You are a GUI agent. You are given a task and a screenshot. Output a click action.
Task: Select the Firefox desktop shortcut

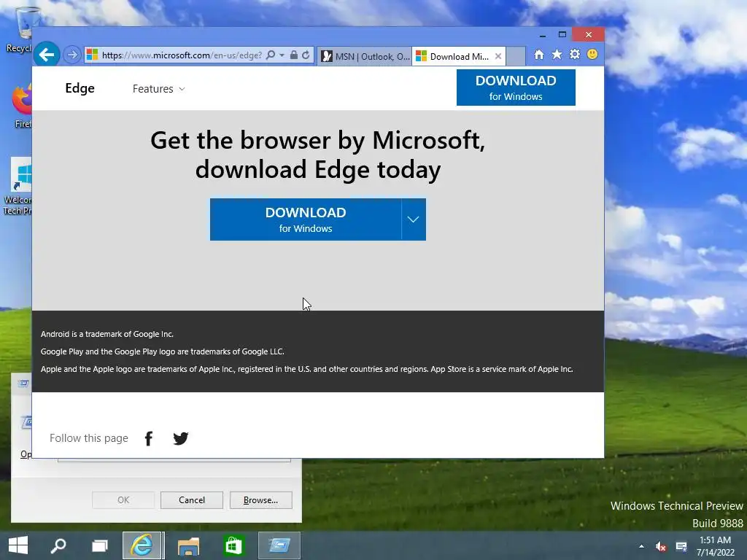click(x=23, y=106)
